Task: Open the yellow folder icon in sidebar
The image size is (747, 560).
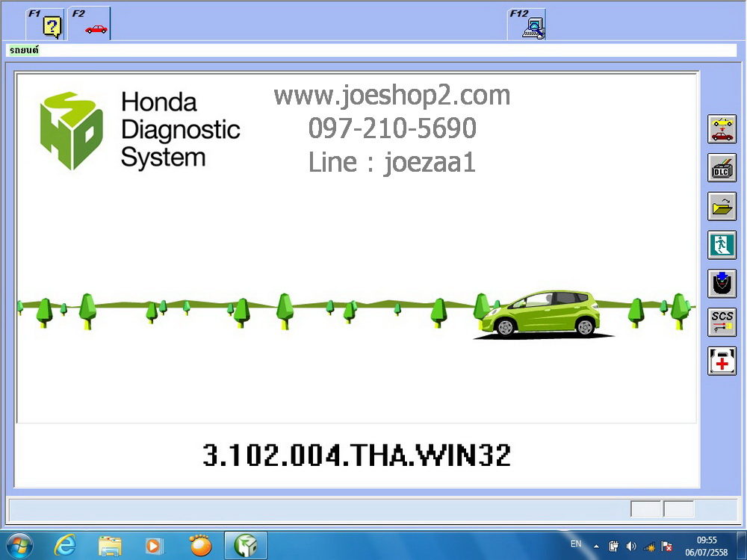Action: point(722,207)
